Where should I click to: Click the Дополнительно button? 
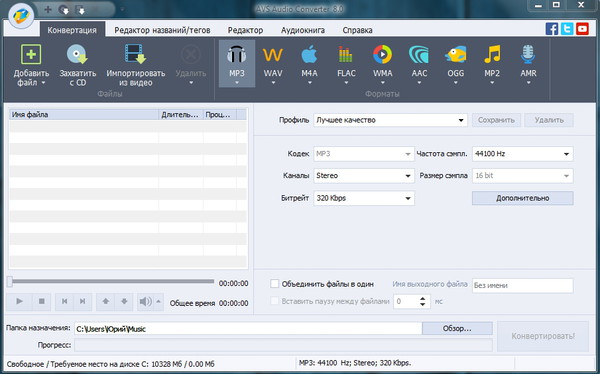pos(522,198)
